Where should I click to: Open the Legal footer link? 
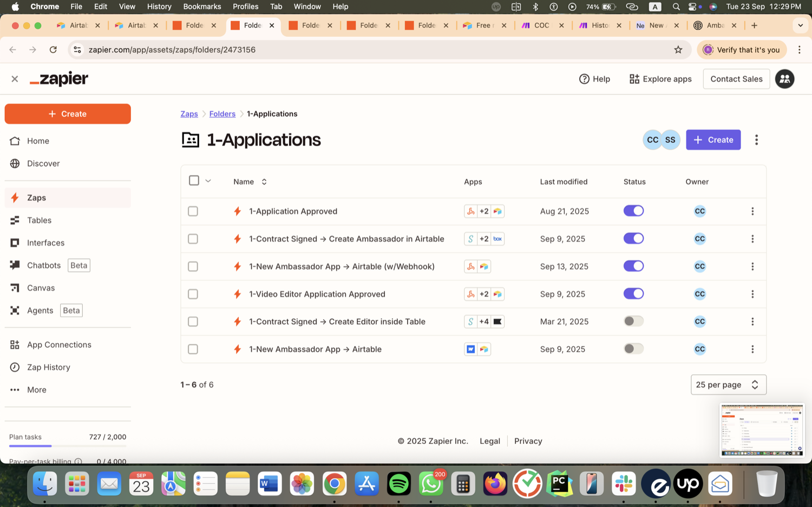point(489,441)
